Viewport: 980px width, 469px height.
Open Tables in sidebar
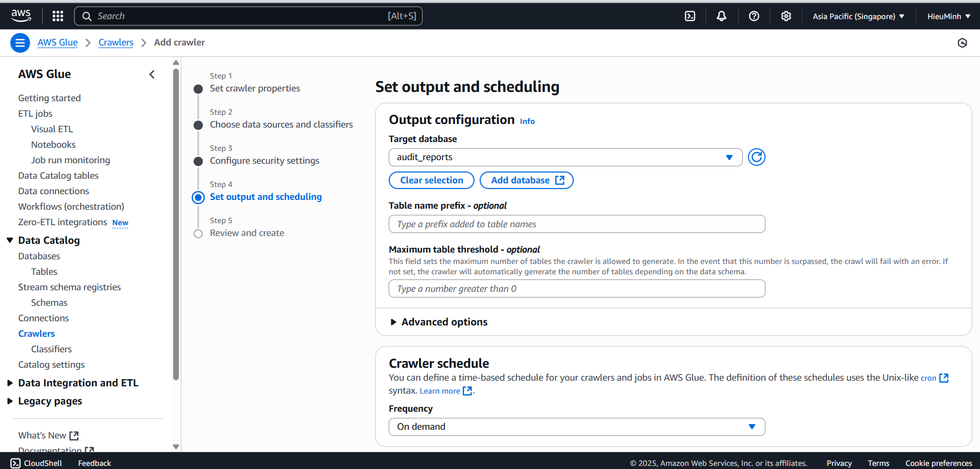point(44,272)
